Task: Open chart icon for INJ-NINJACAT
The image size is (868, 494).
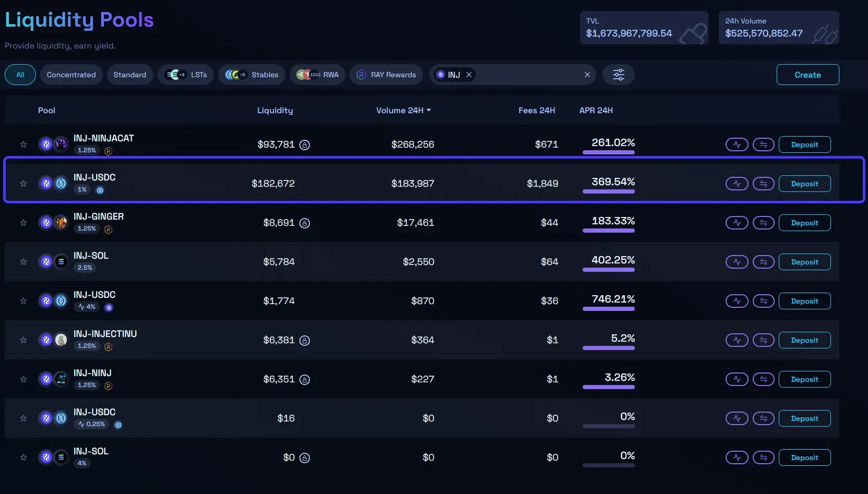Action: (737, 144)
